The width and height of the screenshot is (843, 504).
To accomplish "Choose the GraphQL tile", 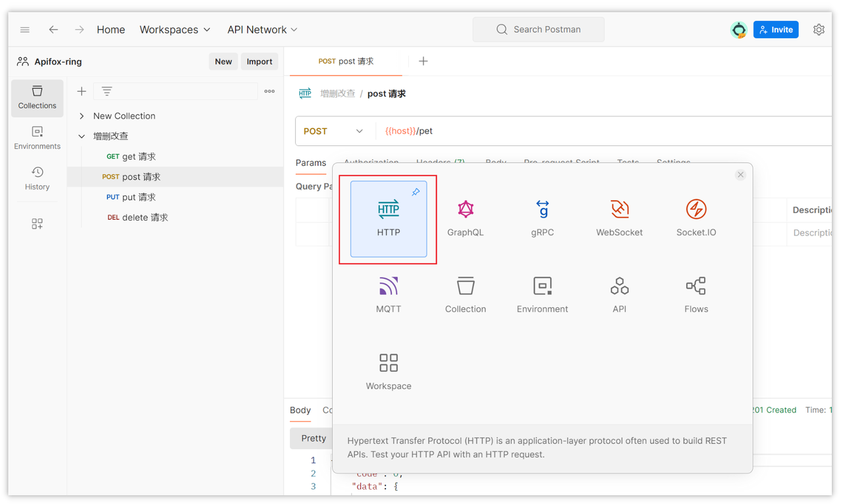I will (x=466, y=219).
